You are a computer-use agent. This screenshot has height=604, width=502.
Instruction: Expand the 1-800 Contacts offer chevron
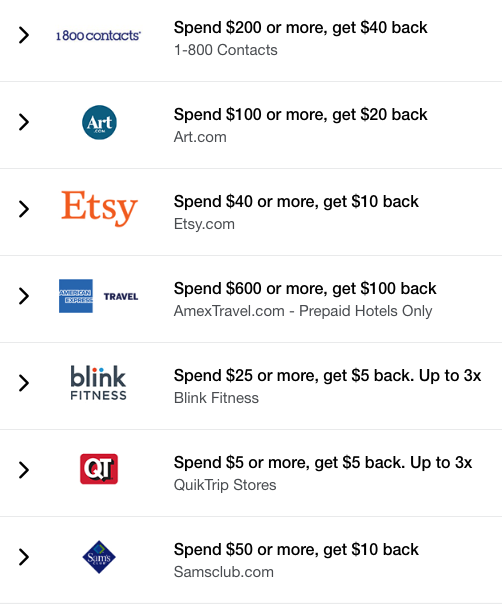[24, 35]
